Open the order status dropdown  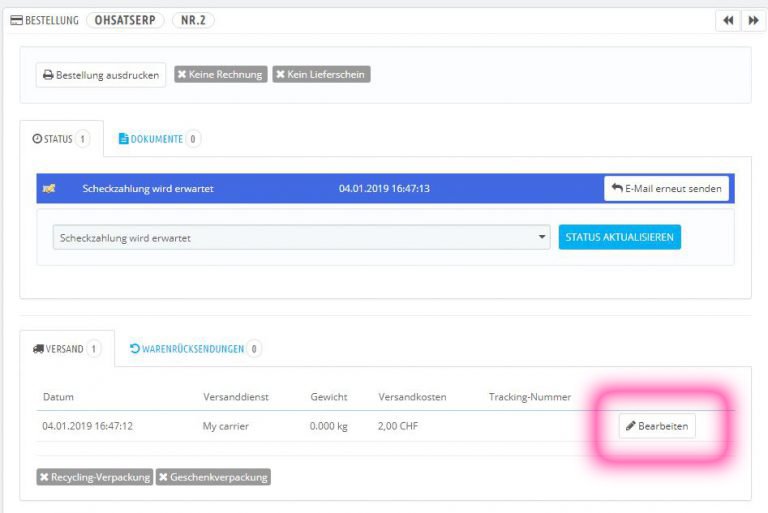[301, 238]
